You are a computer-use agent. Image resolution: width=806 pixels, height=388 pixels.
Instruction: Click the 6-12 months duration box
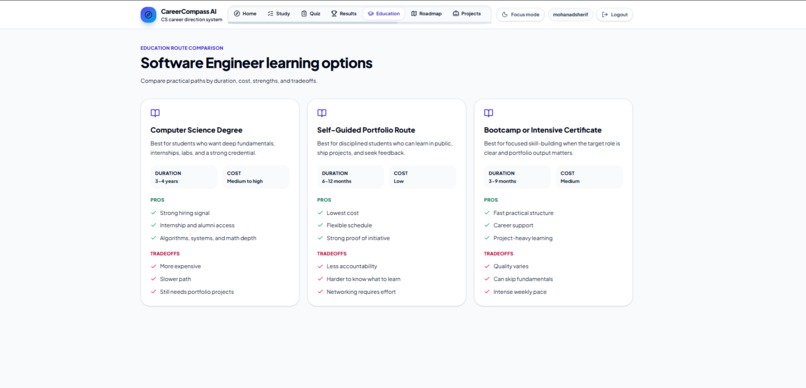(x=350, y=177)
